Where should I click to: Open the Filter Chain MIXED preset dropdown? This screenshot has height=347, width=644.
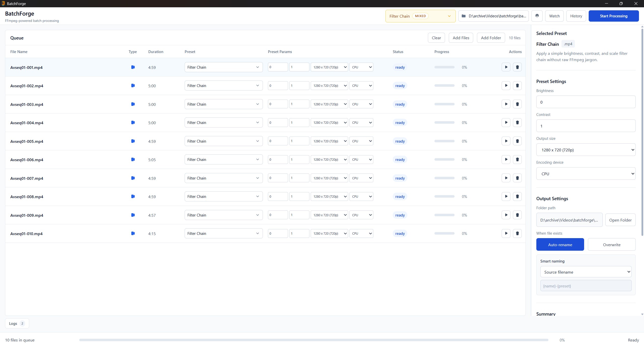(x=420, y=16)
